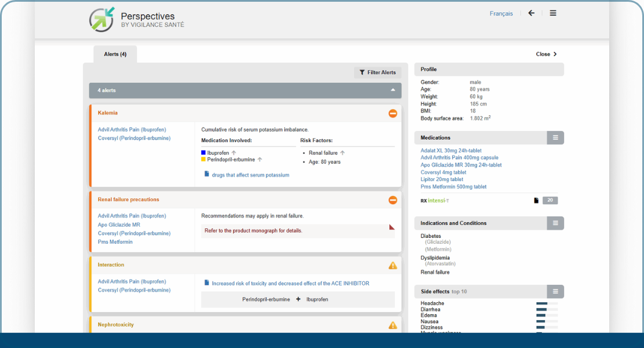Open the hamburger menu in header

click(553, 13)
